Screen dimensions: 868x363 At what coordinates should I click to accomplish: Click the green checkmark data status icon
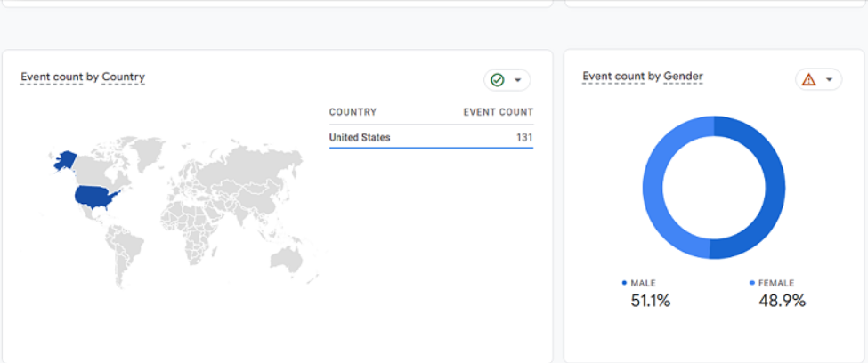[x=498, y=80]
